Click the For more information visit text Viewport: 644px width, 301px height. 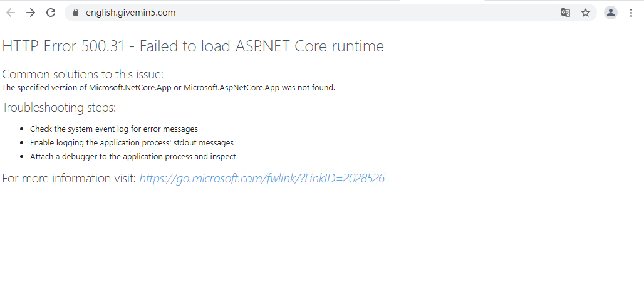69,179
